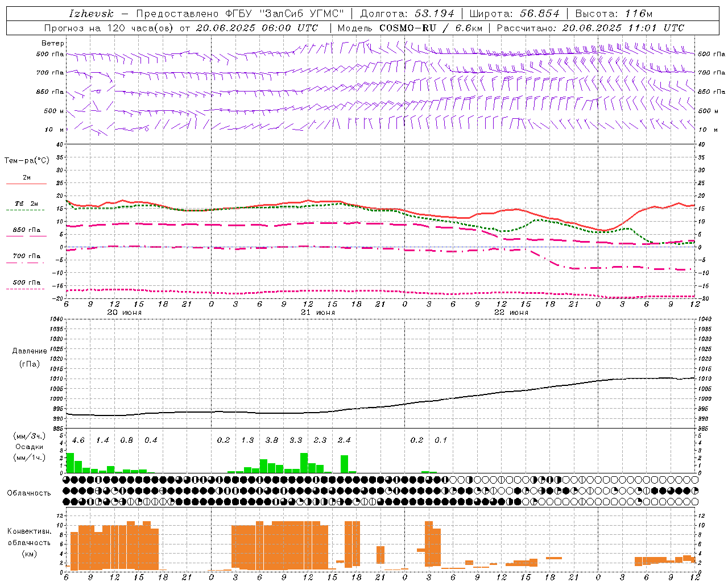Click the 2.3 precipitation value

point(320,440)
